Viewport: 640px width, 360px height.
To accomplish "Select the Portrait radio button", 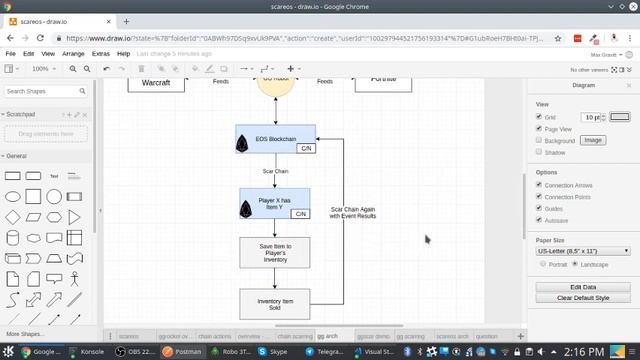I will [543, 264].
